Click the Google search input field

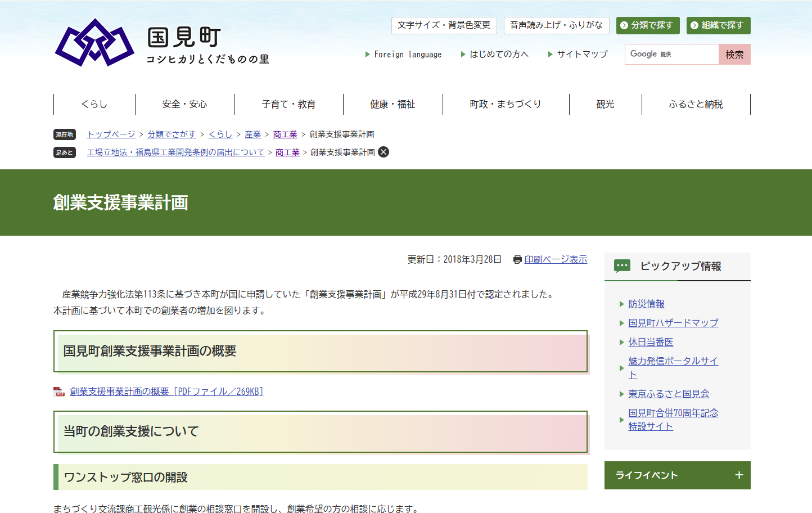[672, 55]
